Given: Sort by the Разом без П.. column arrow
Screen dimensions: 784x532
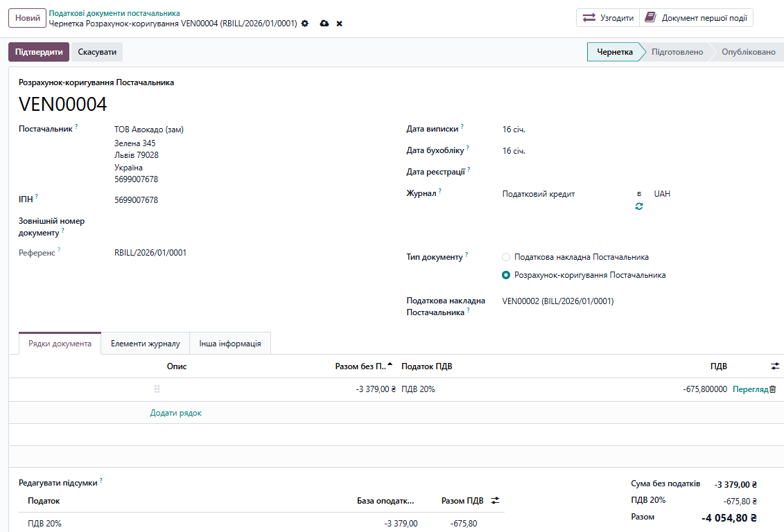Looking at the screenshot, I should [x=390, y=364].
